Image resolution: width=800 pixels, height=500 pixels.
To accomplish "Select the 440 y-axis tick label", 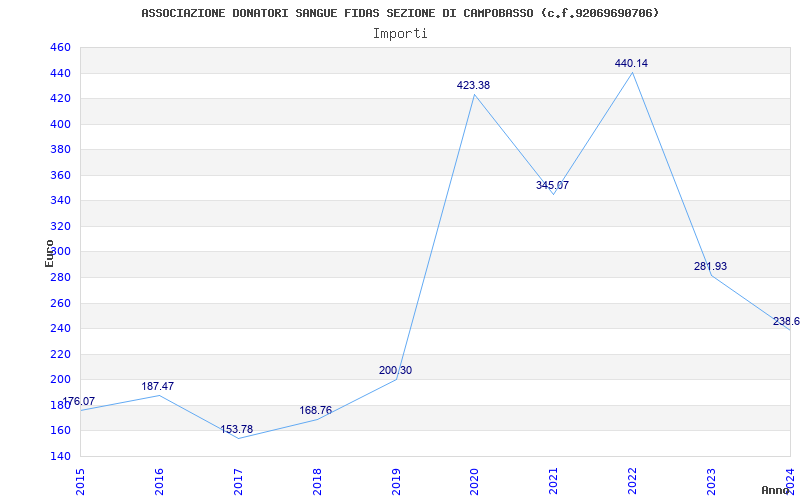I will click(x=60, y=73).
